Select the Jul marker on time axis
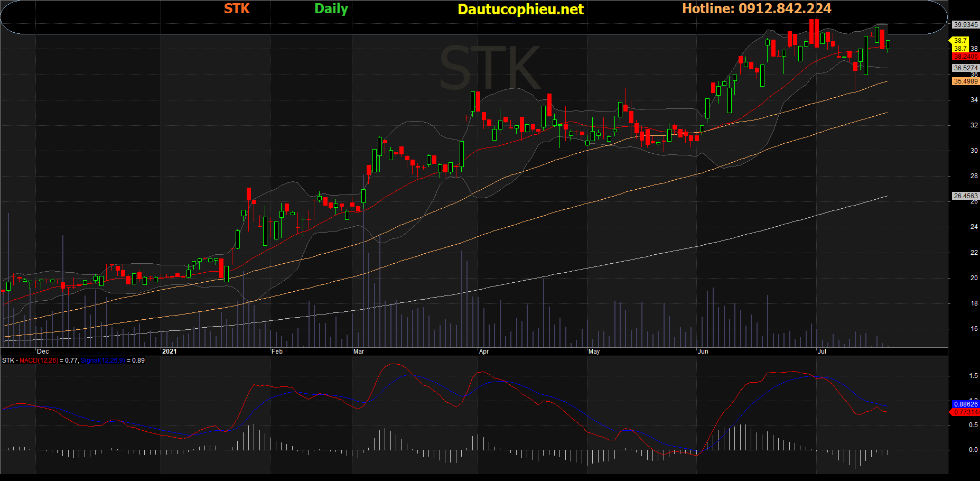Image resolution: width=980 pixels, height=481 pixels. coord(822,351)
